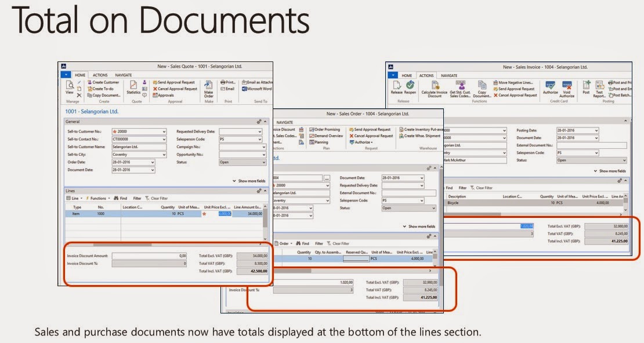Click Show more fields in Sales Order
The width and height of the screenshot is (644, 343).
419,227
